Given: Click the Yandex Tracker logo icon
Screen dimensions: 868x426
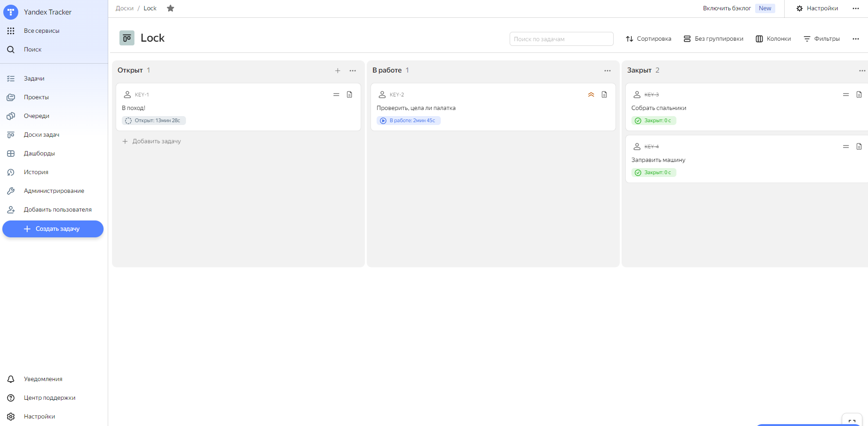Looking at the screenshot, I should click(x=11, y=12).
